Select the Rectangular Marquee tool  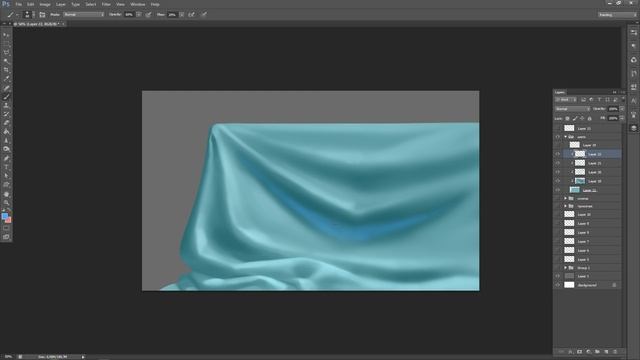[x=6, y=44]
